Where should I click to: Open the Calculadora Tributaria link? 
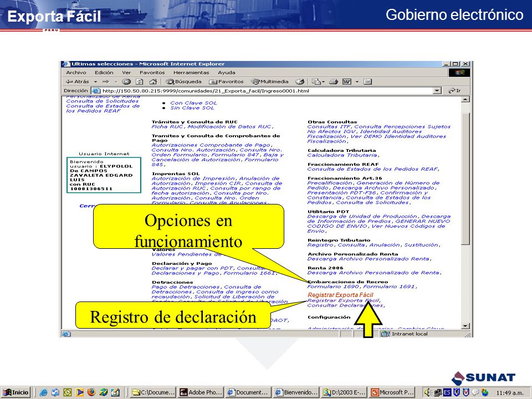point(342,155)
